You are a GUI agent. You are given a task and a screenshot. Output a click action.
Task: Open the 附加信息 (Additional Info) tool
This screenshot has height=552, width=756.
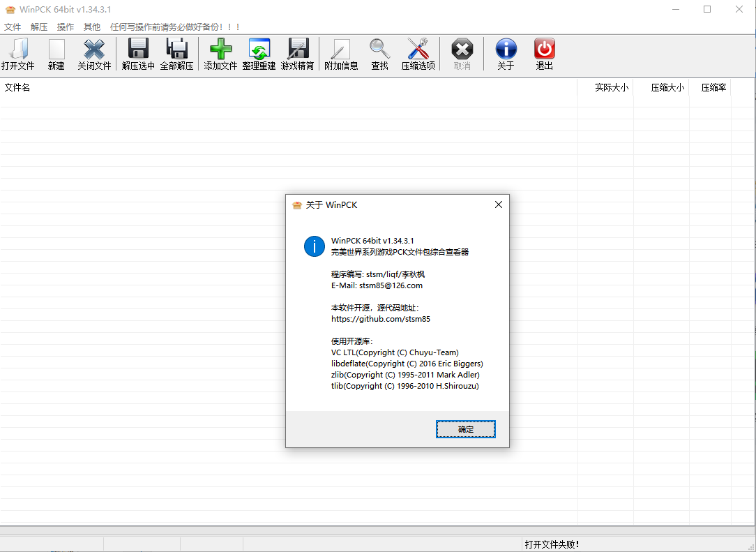[x=341, y=50]
